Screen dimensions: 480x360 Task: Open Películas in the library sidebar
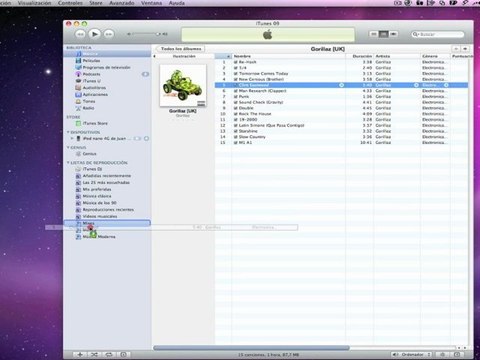(91, 61)
